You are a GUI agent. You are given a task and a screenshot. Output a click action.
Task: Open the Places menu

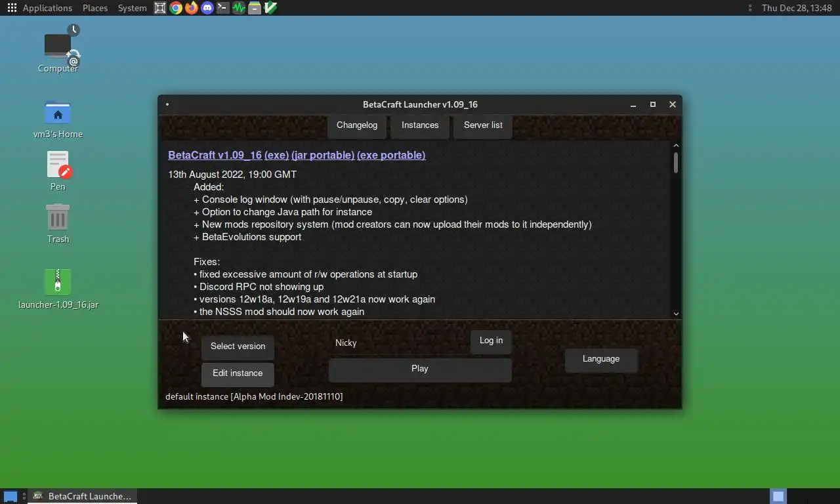(x=95, y=8)
